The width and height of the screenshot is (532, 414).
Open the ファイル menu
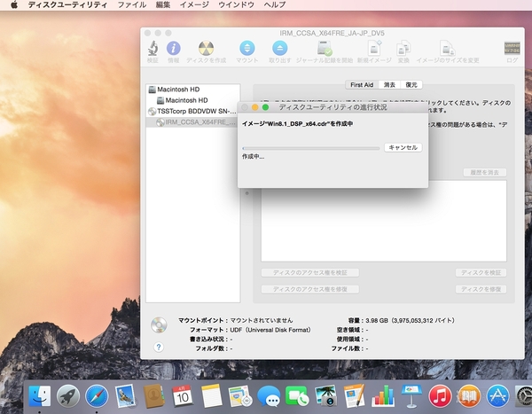tap(132, 4)
